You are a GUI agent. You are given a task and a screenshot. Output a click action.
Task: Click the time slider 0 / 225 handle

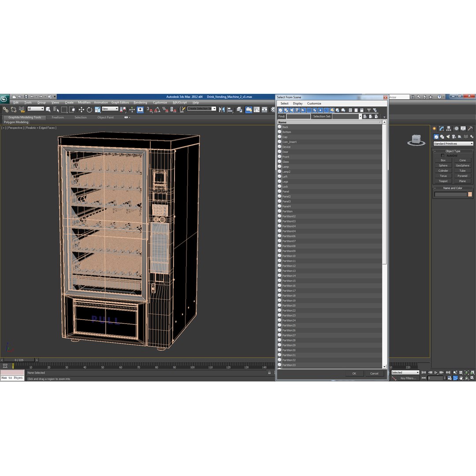[19, 360]
